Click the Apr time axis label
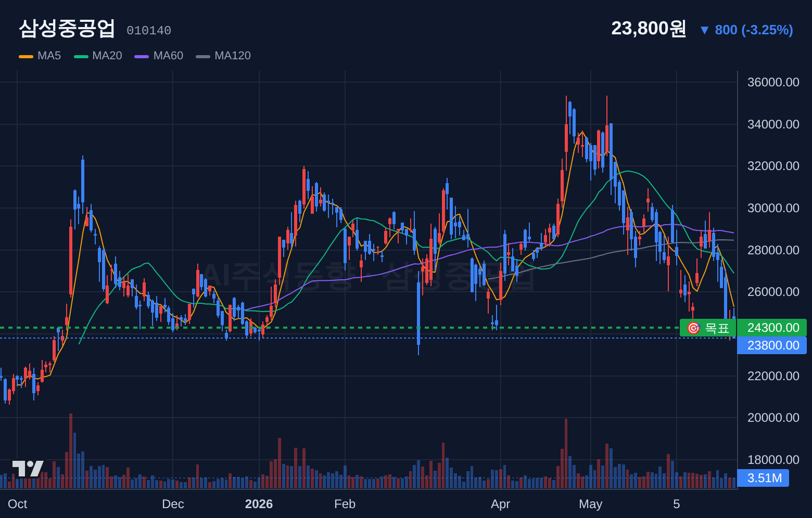 click(500, 504)
